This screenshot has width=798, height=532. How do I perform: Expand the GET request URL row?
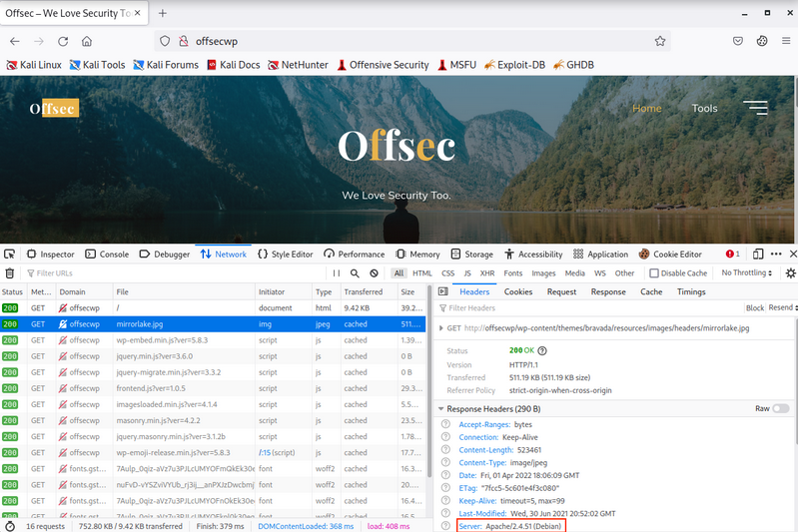click(442, 327)
